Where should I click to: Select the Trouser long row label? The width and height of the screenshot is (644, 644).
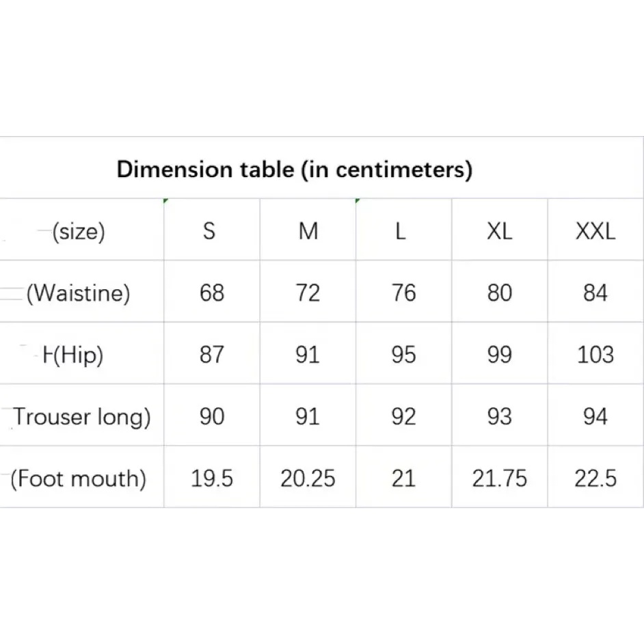[81, 416]
